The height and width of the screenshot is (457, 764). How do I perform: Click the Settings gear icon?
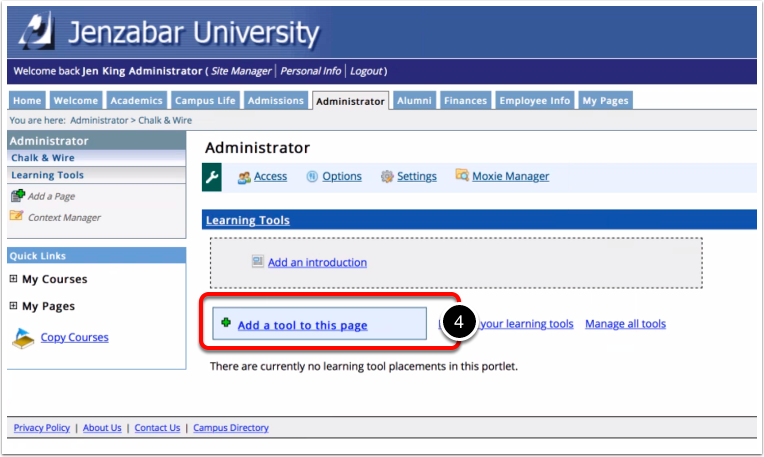(x=387, y=176)
